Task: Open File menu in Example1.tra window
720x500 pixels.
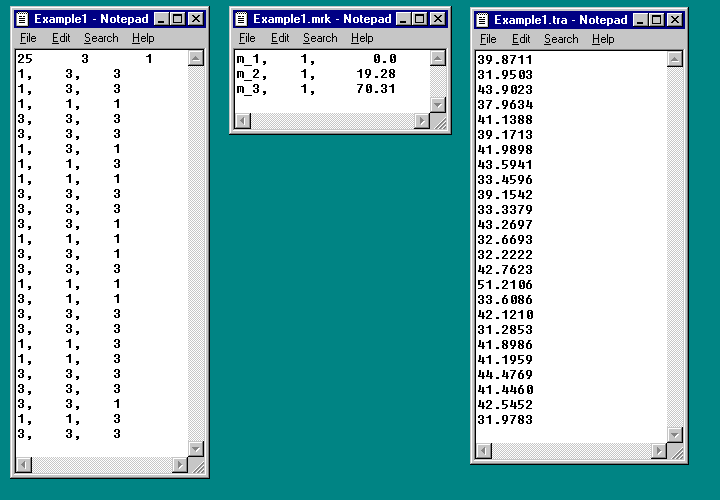Action: (488, 39)
